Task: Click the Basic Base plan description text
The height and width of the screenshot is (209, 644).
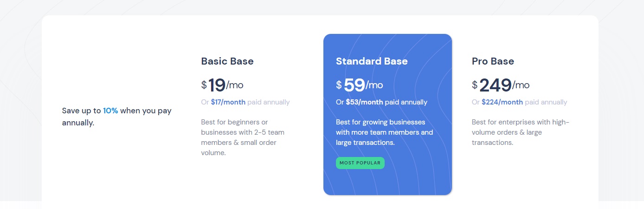Action: [x=243, y=137]
